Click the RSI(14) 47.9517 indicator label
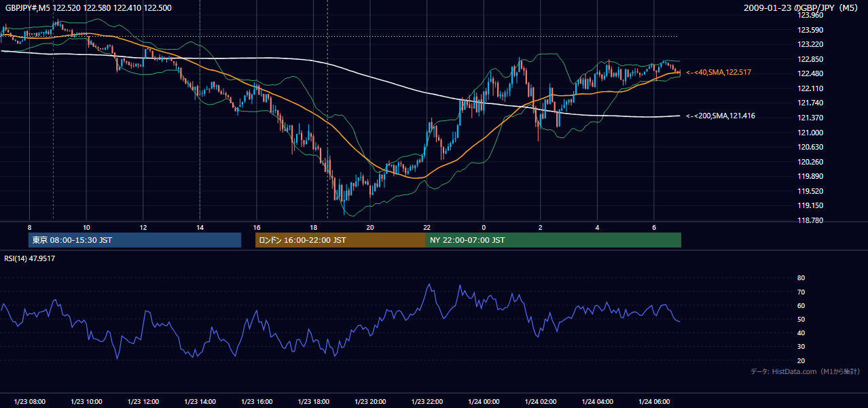The height and width of the screenshot is (408, 868). click(30, 258)
